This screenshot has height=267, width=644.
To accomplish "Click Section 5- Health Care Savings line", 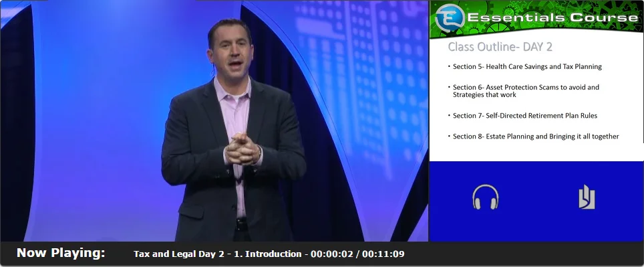I will click(527, 66).
